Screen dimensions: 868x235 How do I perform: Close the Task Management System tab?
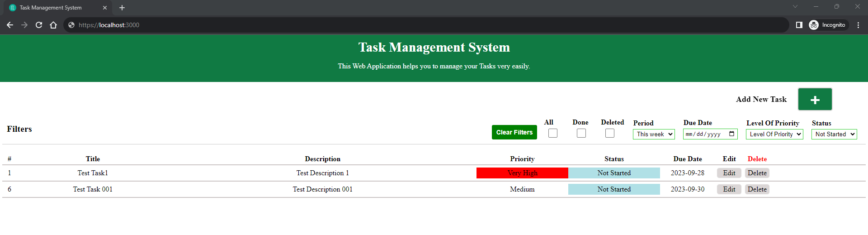tap(105, 8)
